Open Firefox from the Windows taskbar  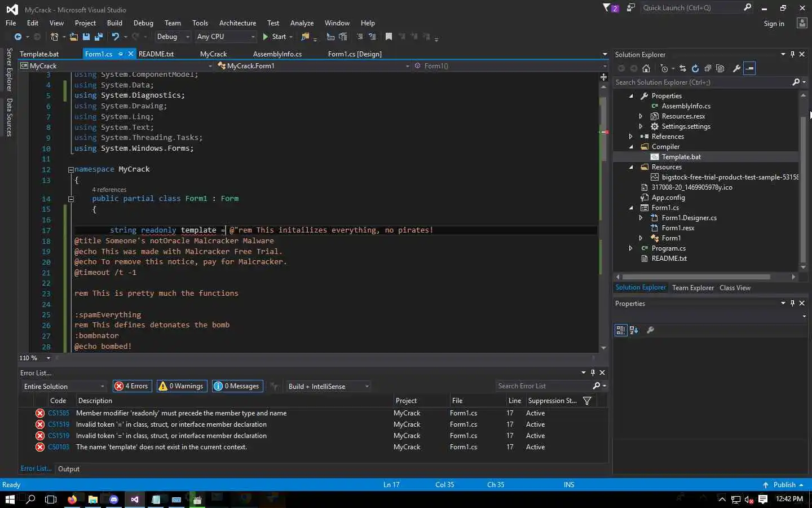pos(72,500)
